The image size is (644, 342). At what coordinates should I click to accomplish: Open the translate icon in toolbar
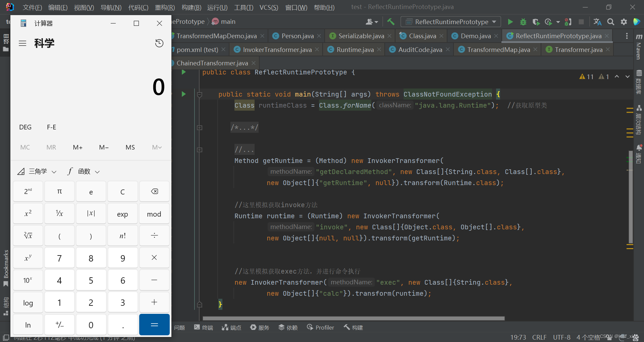coord(597,22)
